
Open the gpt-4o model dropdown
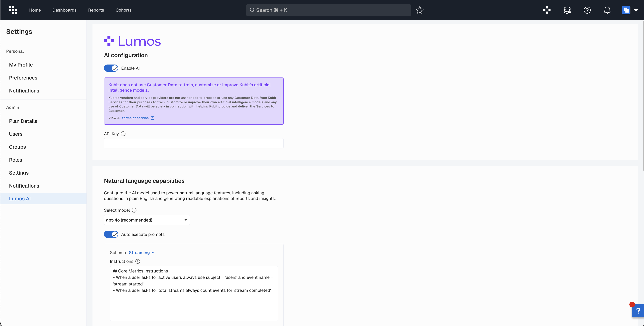(x=147, y=220)
